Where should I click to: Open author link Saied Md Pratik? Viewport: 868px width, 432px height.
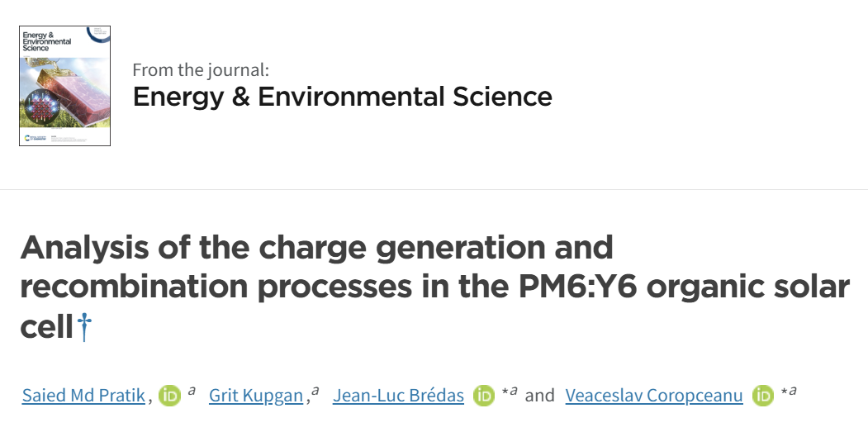(x=83, y=396)
